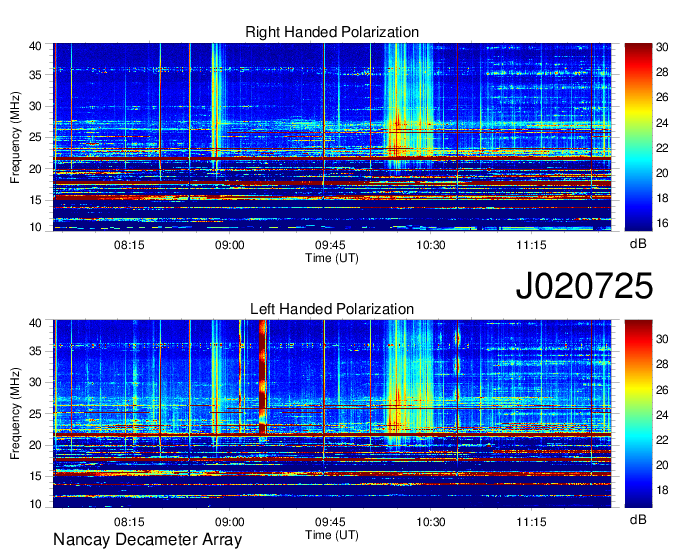Click the 09:45 tick on left-handed plot
The height and width of the screenshot is (552, 680).
[x=330, y=522]
